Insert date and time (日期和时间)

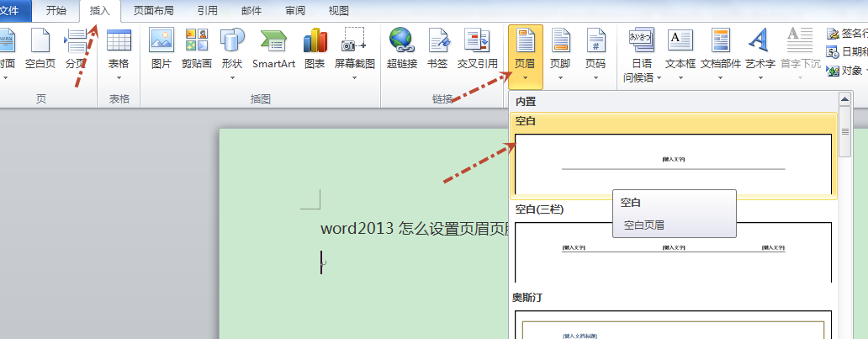[847, 52]
